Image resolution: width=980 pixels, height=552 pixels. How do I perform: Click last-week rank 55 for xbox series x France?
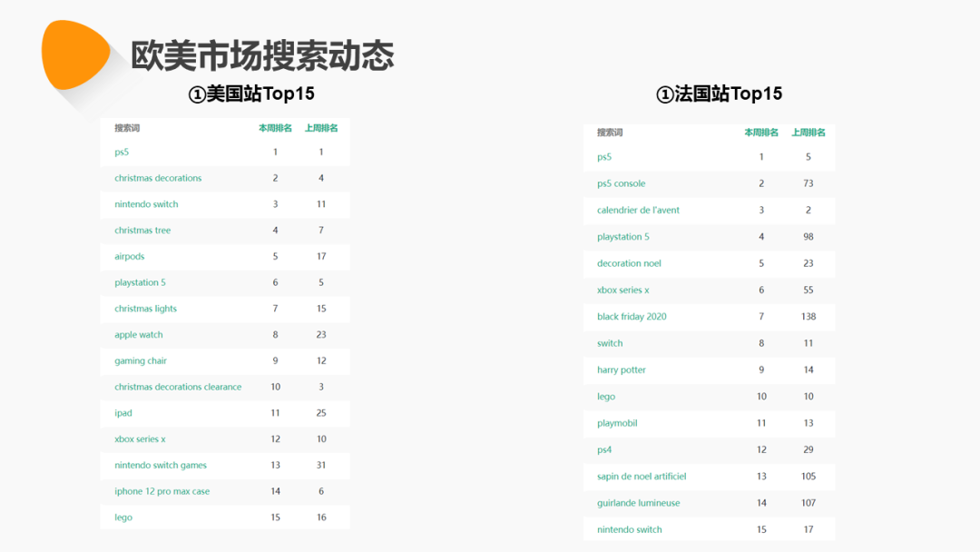808,290
